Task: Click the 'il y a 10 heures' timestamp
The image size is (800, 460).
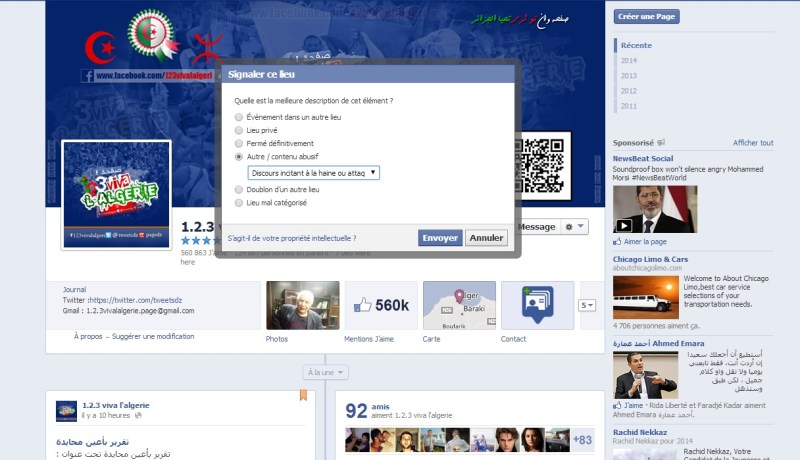Action: [106, 416]
